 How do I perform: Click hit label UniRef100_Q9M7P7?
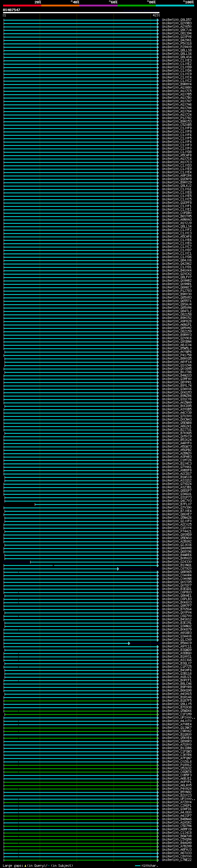click(176, 606)
